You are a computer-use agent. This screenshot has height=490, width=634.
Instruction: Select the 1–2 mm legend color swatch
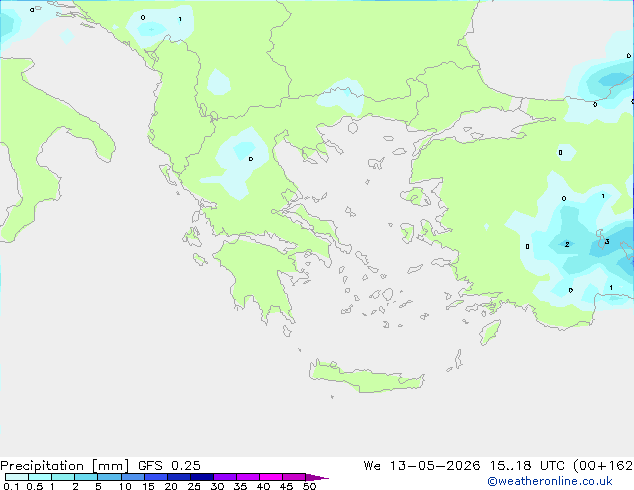63,477
